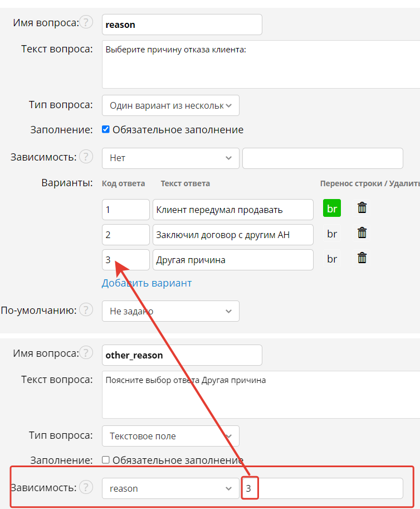Delete the 'Заключил договор с другим АН' option
Image resolution: width=420 pixels, height=509 pixels.
coord(362,234)
